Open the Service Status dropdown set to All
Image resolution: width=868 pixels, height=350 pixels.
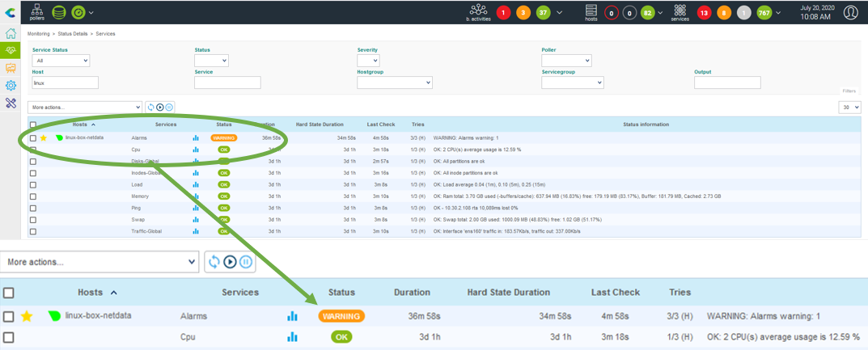(61, 61)
